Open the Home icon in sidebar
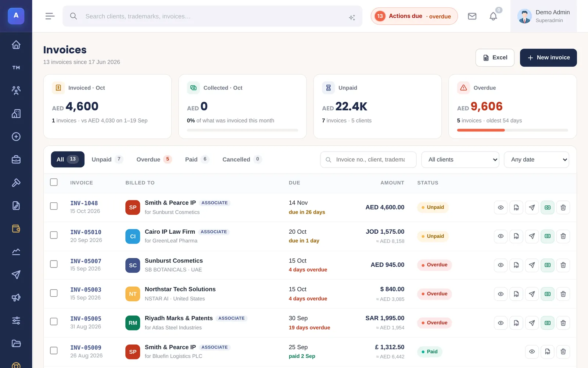The height and width of the screenshot is (368, 588). click(x=16, y=45)
